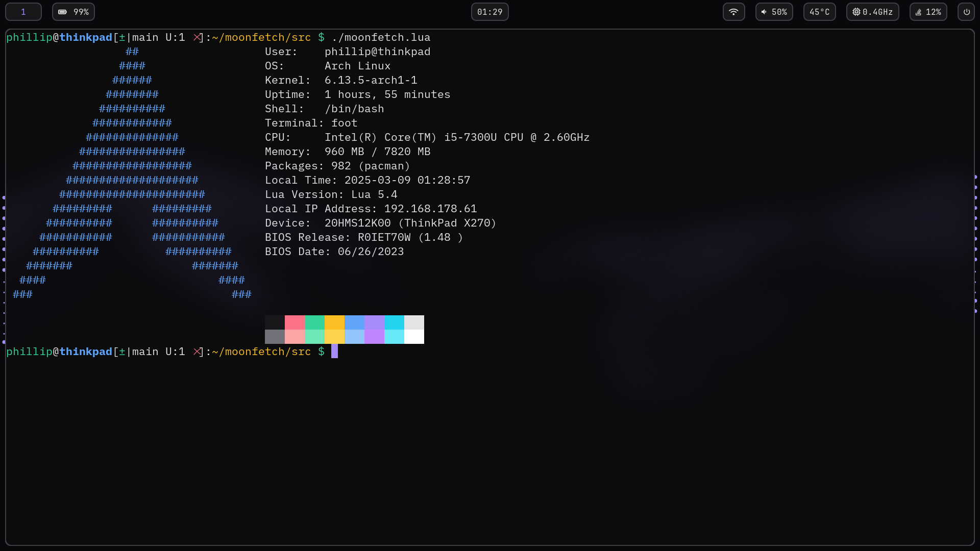The image size is (980, 551).
Task: Click the temperature module showing 45°C
Action: 819,11
